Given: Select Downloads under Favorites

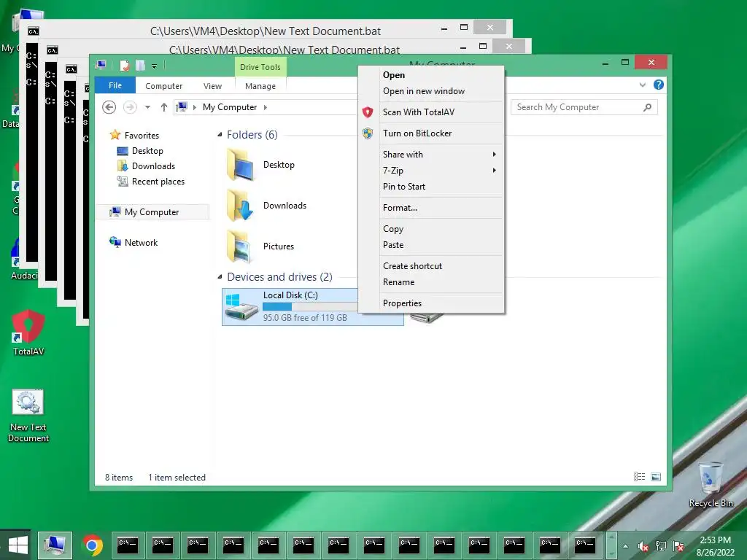Looking at the screenshot, I should [153, 166].
